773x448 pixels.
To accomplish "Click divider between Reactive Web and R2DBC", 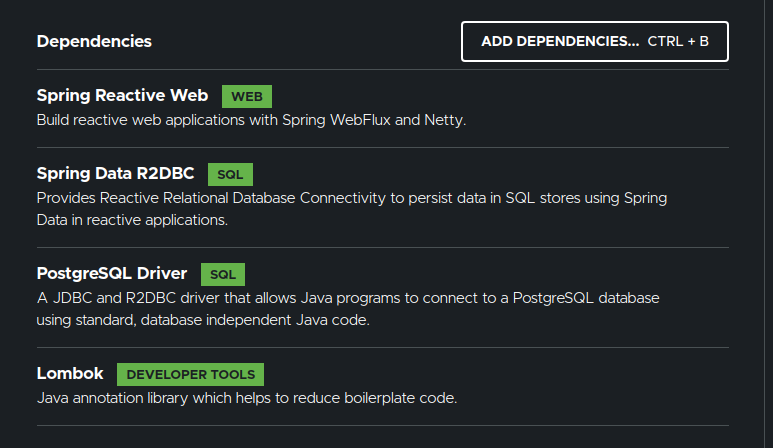I will 382,147.
